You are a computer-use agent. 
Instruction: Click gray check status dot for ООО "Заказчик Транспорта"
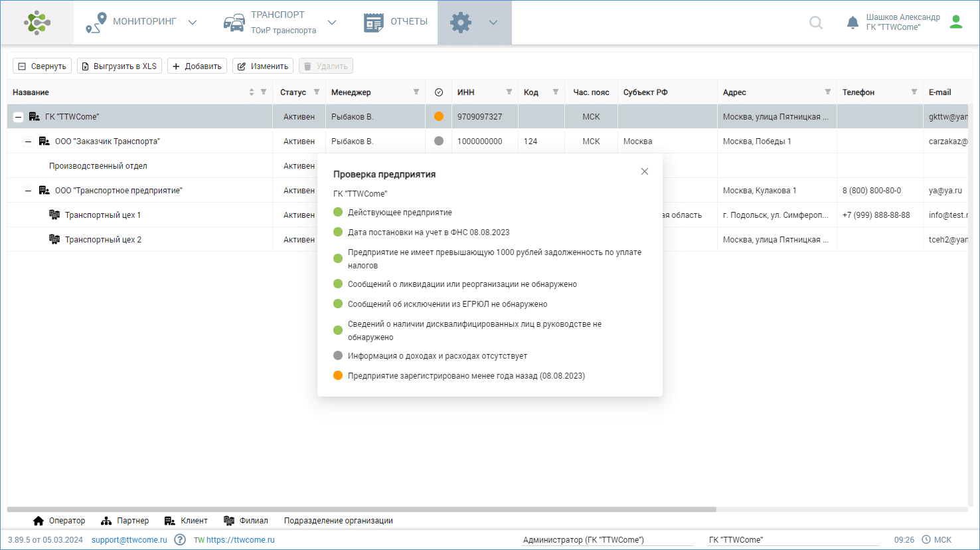[438, 141]
